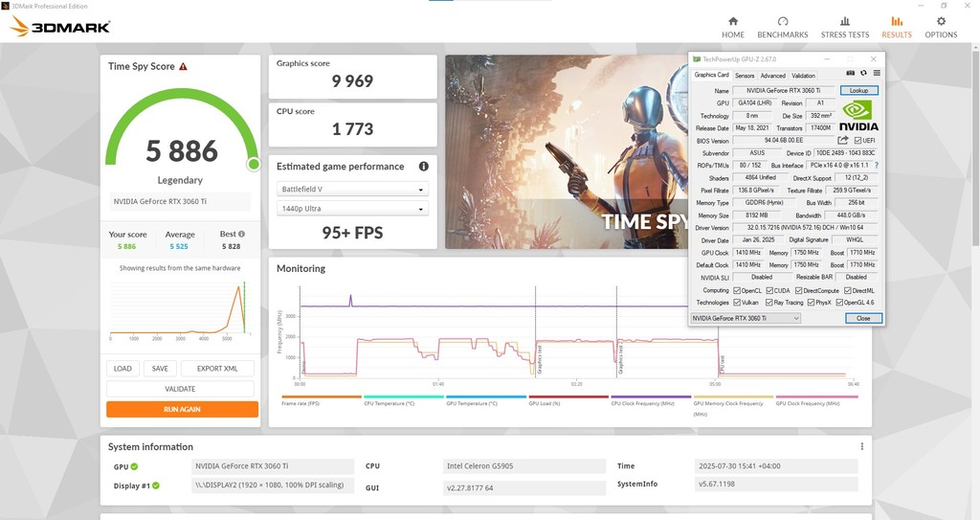Click the Driver Version value in GPU-Z
Image resolution: width=980 pixels, height=520 pixels.
coord(805,227)
